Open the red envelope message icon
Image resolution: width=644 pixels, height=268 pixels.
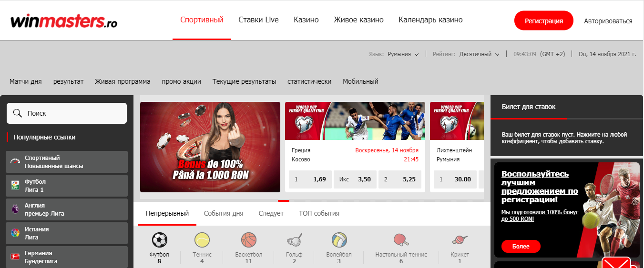[616, 263]
